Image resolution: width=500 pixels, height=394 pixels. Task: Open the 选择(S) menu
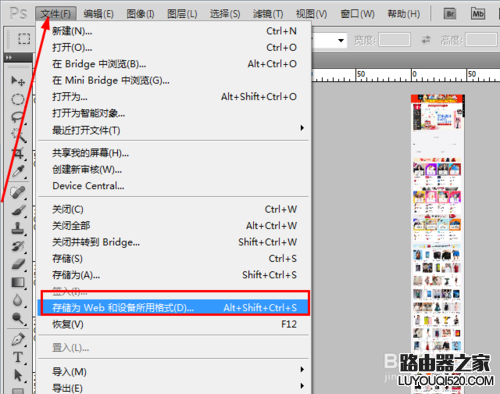point(225,14)
